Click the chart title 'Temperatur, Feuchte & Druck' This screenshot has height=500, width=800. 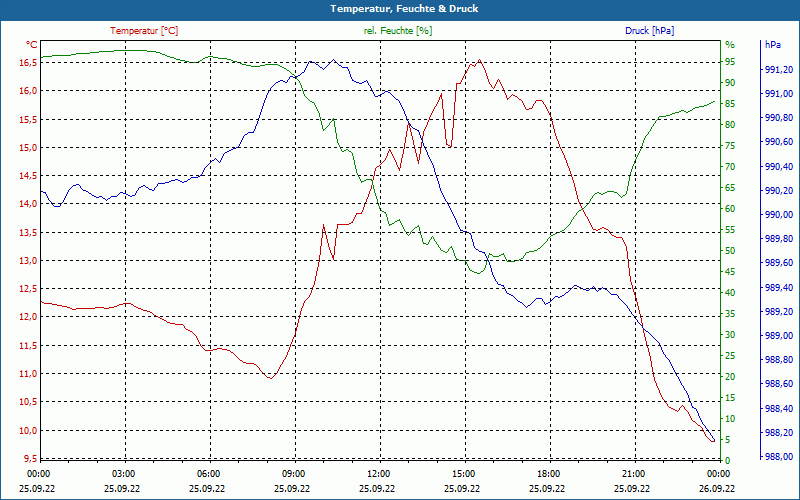pos(404,9)
